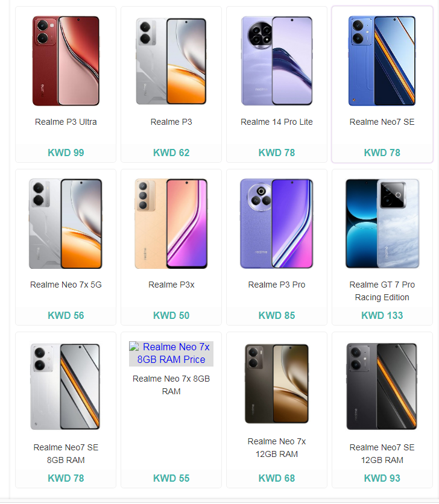439x504 pixels.
Task: Click the Realme P3 Ultra title text
Action: click(x=66, y=122)
